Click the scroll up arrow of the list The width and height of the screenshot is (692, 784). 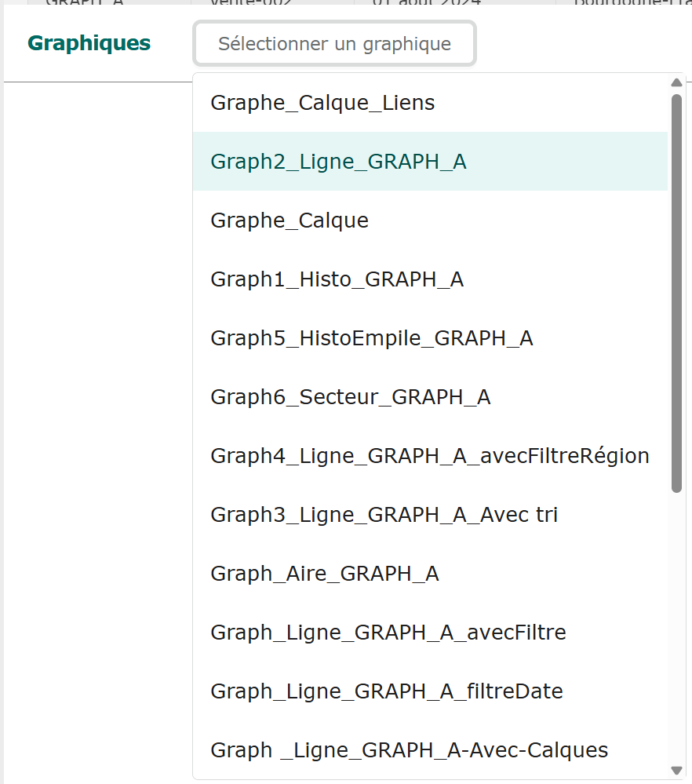[x=677, y=83]
